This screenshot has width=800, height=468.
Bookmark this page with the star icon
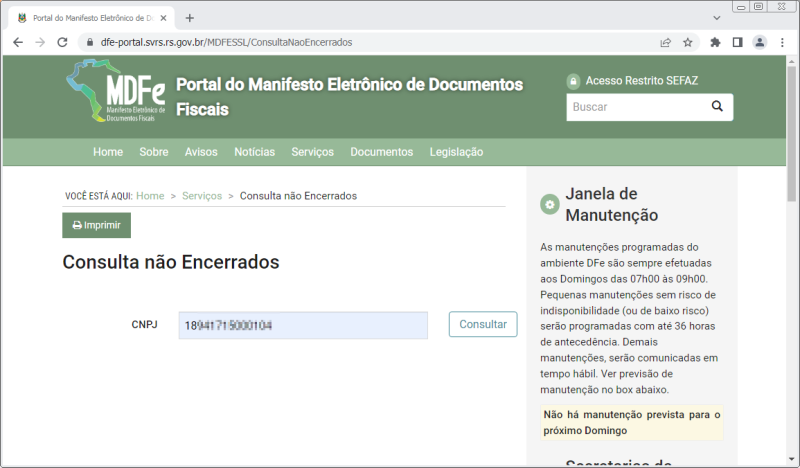coord(688,42)
